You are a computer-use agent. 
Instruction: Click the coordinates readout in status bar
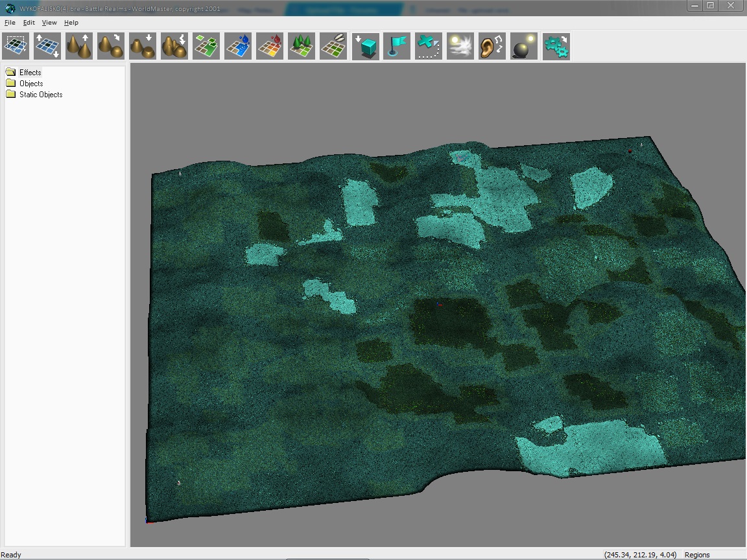coord(640,555)
